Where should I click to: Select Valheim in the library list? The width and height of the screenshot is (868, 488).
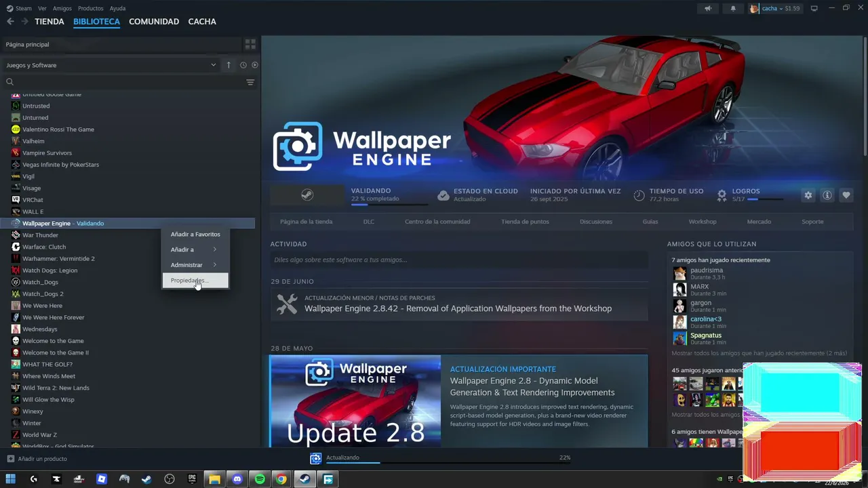coord(33,141)
